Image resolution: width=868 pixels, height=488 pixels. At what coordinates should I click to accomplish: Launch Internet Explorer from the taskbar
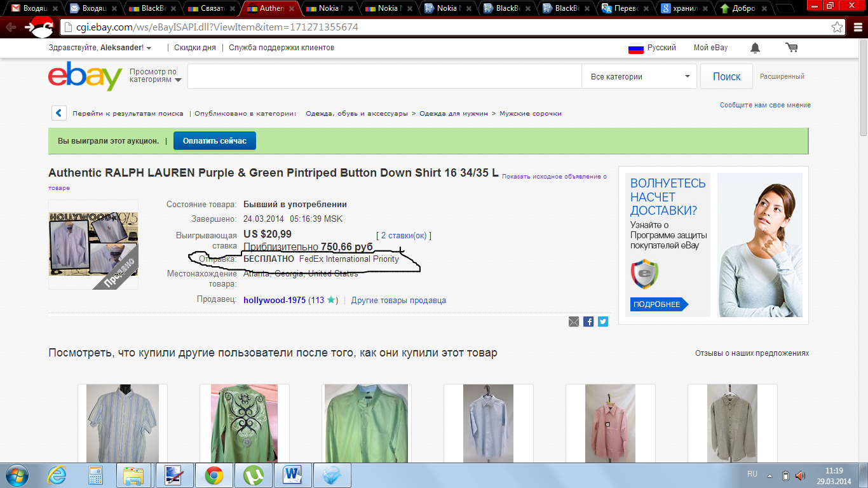(x=57, y=475)
